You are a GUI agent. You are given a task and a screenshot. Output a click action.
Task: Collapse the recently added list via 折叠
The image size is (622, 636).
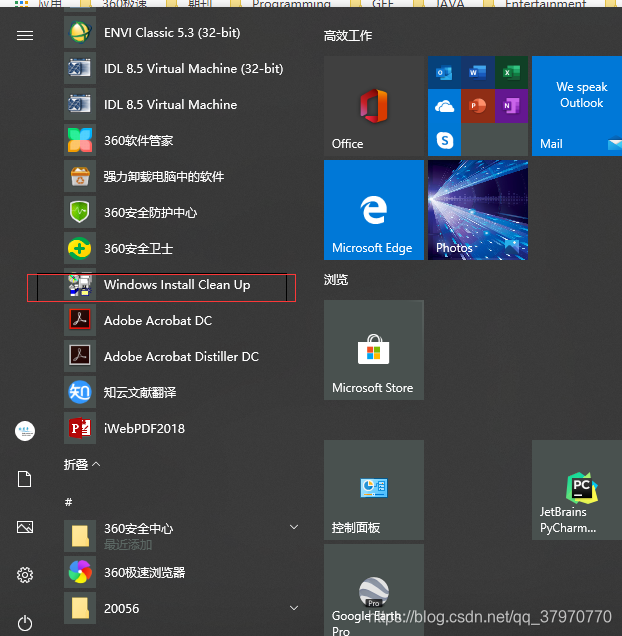82,464
